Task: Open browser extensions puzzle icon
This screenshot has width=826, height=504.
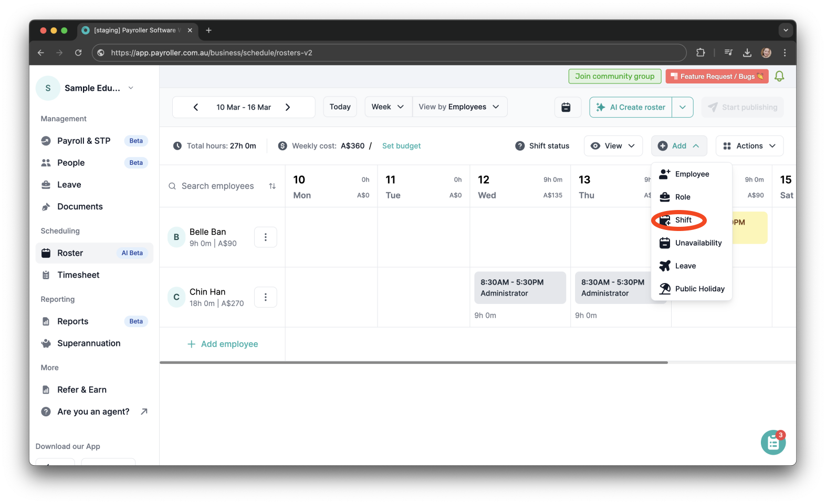Action: [700, 52]
